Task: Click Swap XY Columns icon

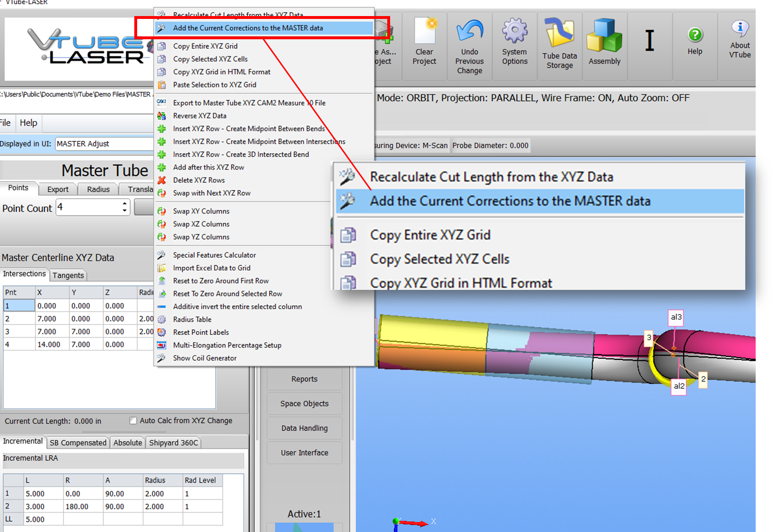Action: 162,211
